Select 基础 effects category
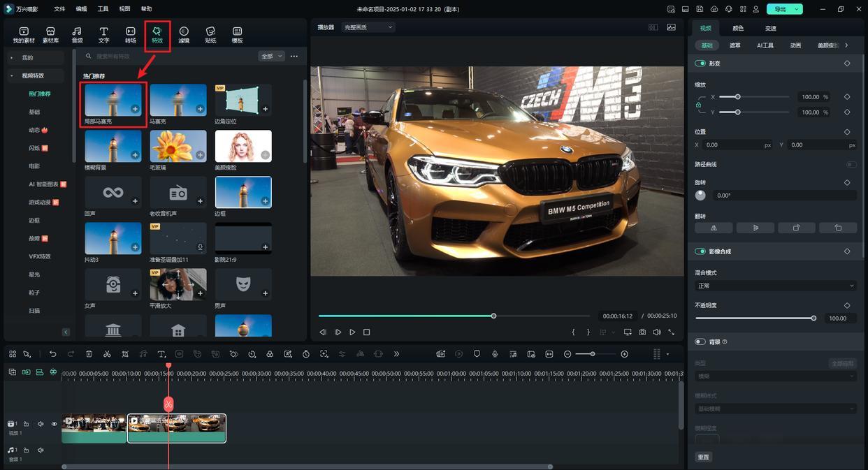This screenshot has width=868, height=470. [x=34, y=112]
